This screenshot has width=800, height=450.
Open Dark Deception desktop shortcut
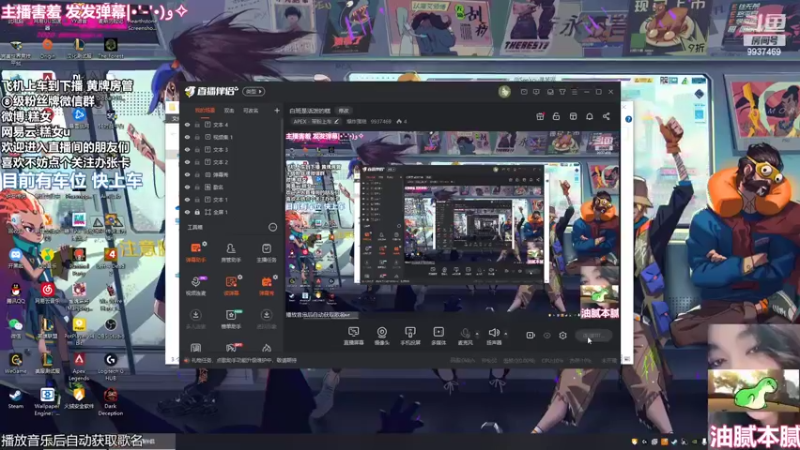tap(110, 402)
